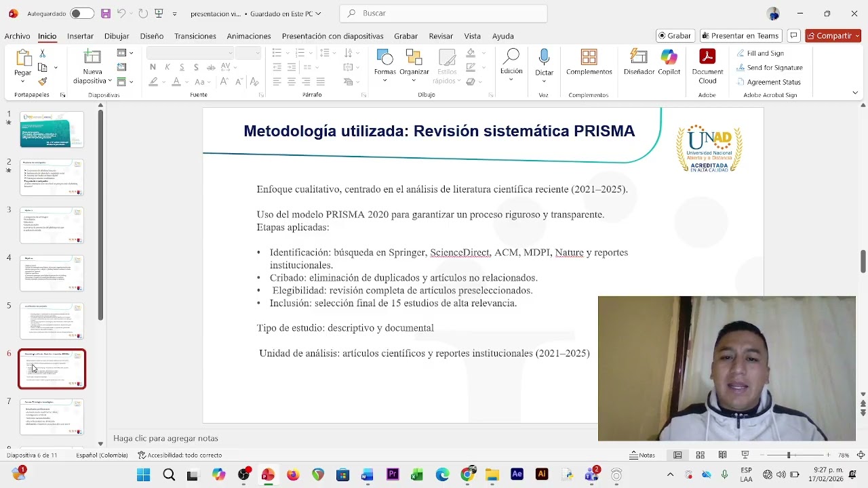Switch to the Diseño tab
The image size is (868, 488).
click(x=152, y=36)
